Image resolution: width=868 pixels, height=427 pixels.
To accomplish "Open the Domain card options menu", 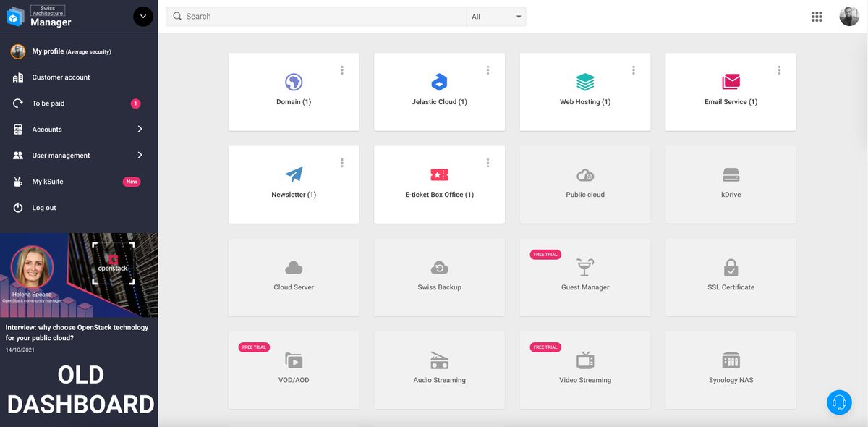I will 342,70.
